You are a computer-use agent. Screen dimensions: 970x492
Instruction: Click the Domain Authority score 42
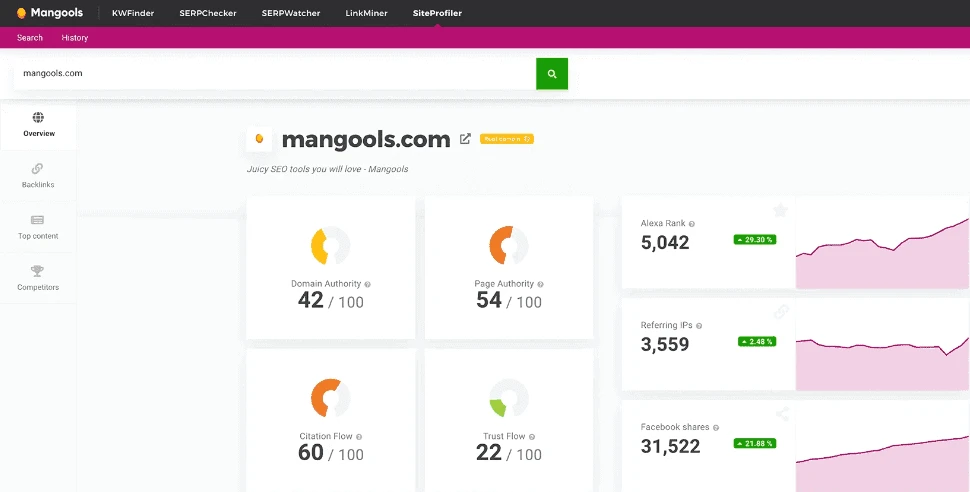311,301
